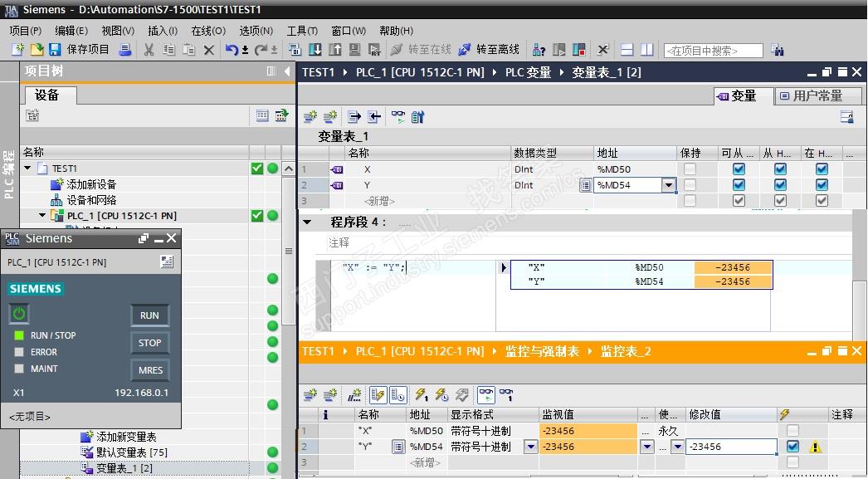Open the 项目(P) menu

(x=26, y=31)
